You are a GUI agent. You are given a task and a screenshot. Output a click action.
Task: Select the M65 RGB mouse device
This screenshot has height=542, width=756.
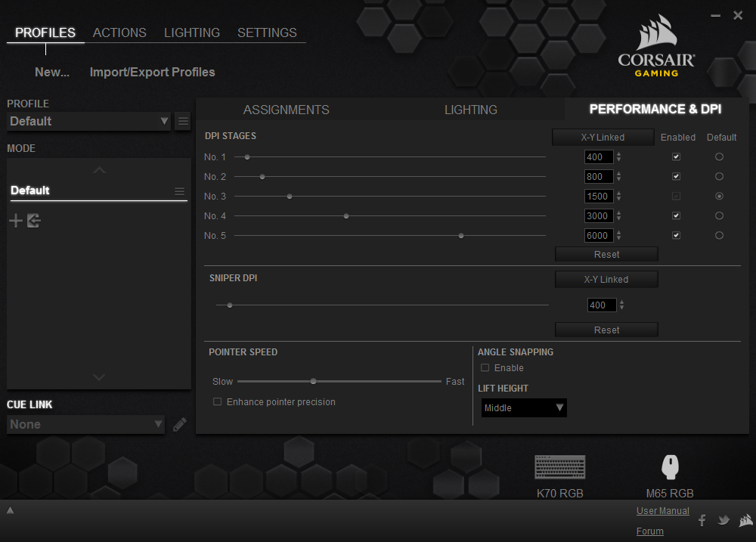tap(670, 476)
